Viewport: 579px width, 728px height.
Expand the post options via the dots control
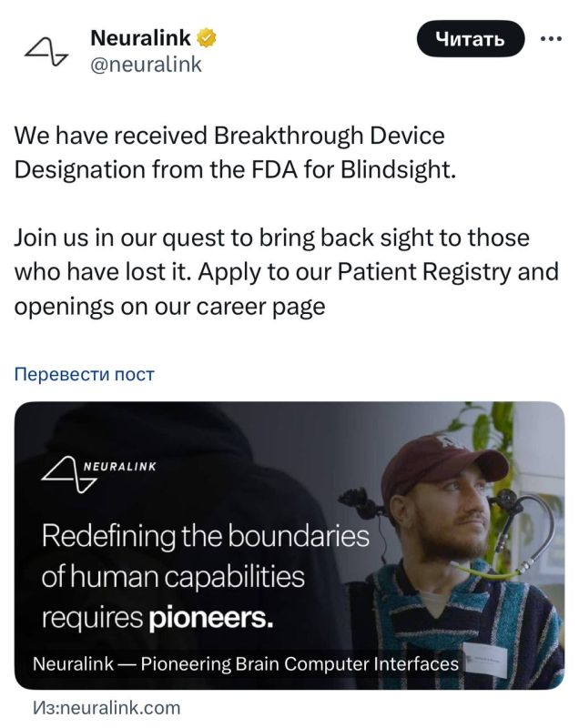coord(550,40)
